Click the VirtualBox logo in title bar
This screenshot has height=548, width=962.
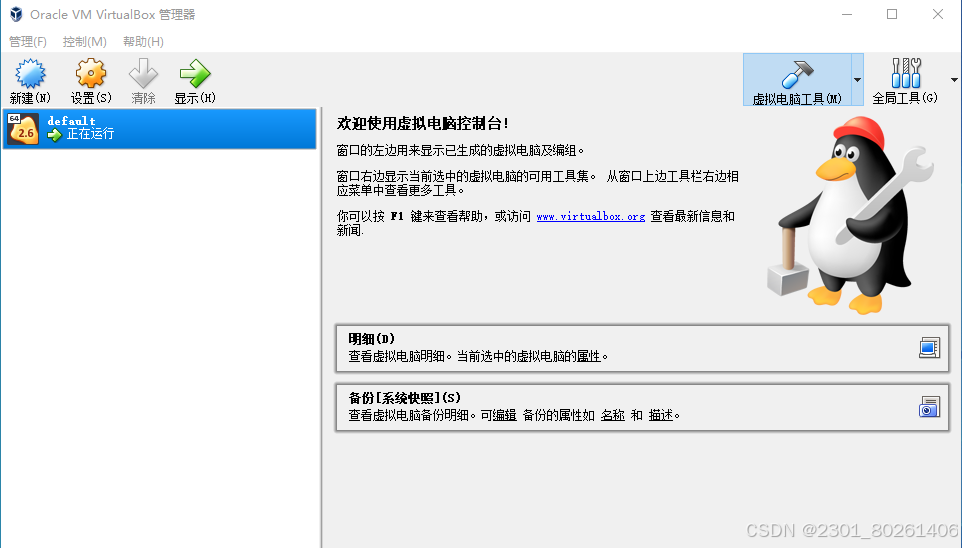pos(16,14)
